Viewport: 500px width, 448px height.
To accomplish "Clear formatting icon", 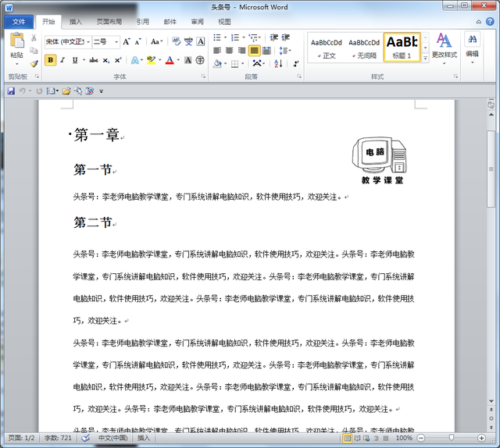I will coord(176,41).
